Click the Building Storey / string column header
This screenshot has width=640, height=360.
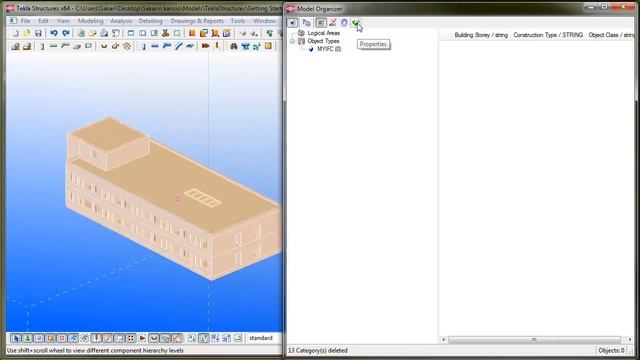(x=481, y=35)
